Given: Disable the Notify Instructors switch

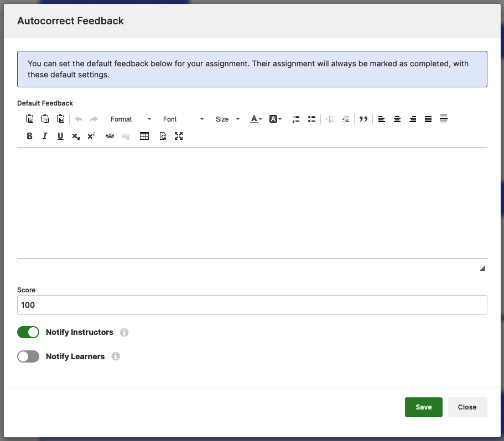Looking at the screenshot, I should [28, 332].
